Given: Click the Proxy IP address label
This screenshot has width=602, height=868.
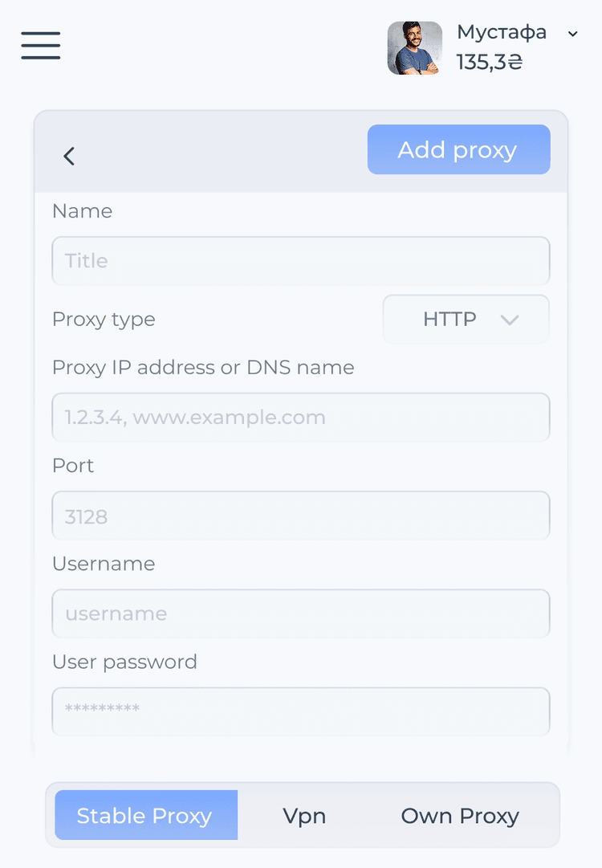Looking at the screenshot, I should pyautogui.click(x=203, y=367).
